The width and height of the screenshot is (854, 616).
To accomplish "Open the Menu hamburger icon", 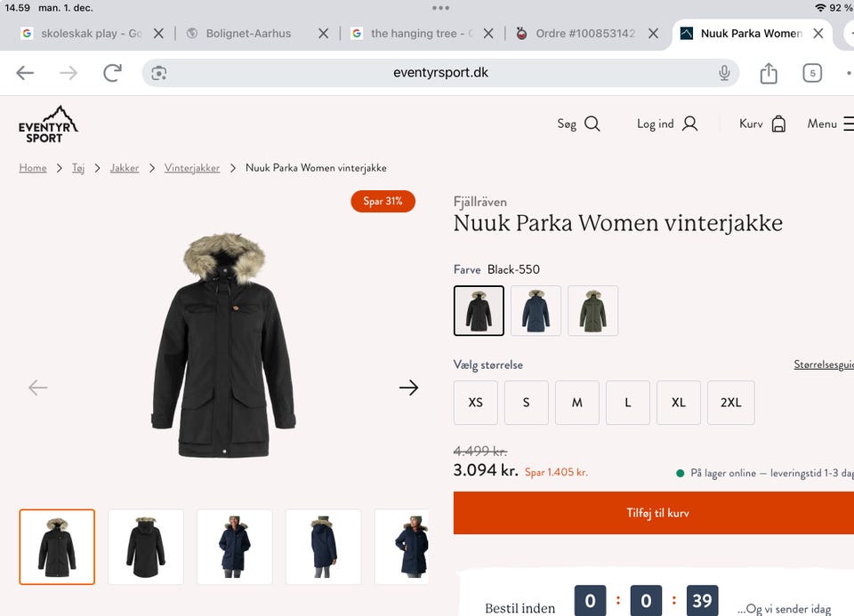I will [849, 124].
